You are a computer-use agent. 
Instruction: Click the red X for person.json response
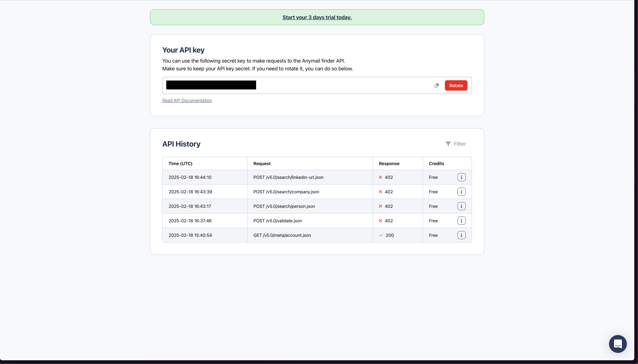tap(380, 206)
